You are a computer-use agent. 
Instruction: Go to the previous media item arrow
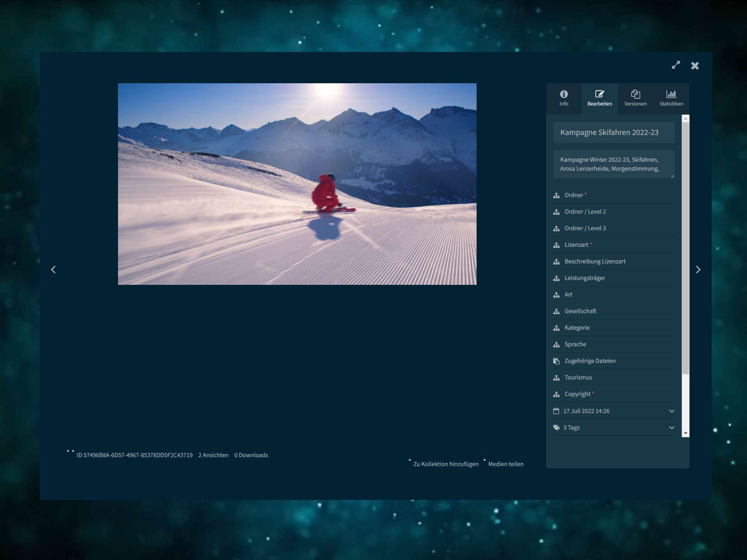click(x=53, y=270)
